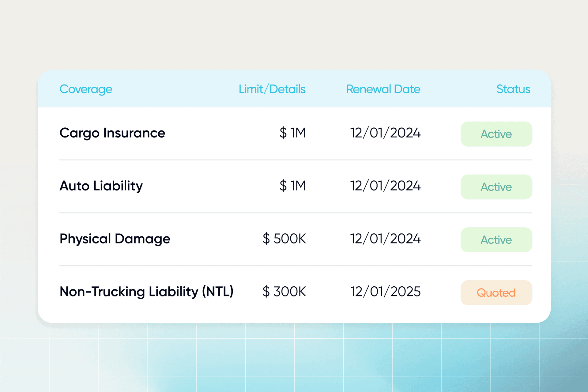Click the Coverage column header
The width and height of the screenshot is (588, 392).
coord(86,89)
